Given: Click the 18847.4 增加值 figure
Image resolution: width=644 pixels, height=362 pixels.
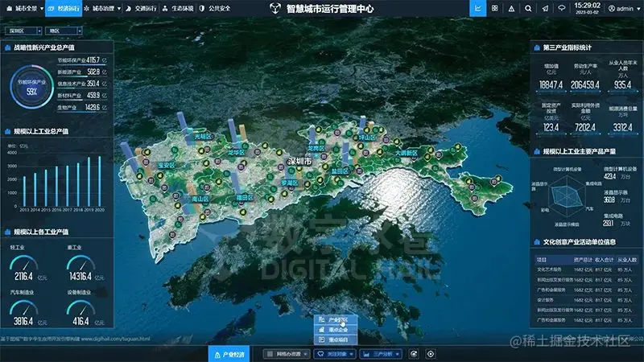Looking at the screenshot, I should [551, 85].
